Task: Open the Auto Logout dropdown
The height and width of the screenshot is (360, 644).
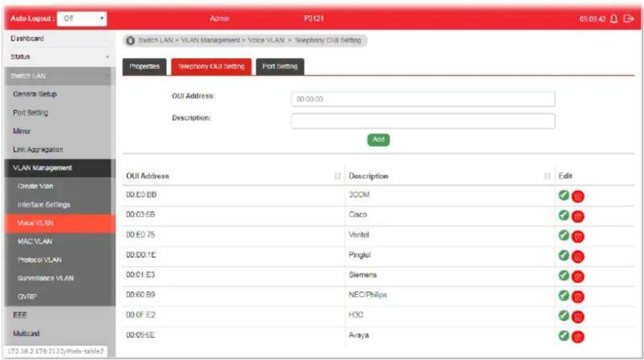Action: tap(82, 18)
